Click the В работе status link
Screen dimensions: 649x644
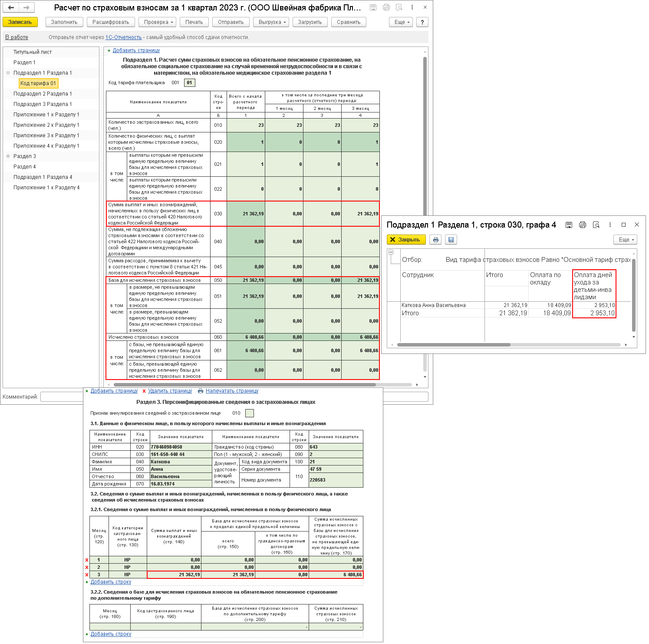click(x=16, y=37)
